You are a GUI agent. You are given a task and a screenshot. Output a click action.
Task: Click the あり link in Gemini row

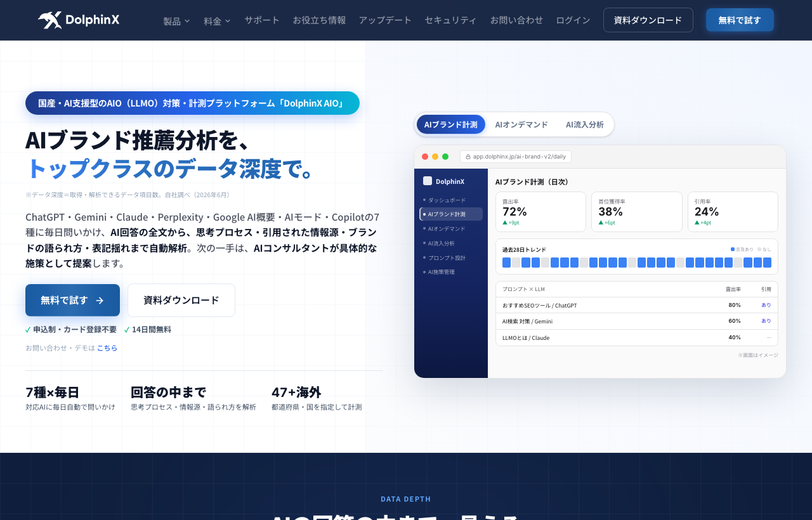[766, 322]
